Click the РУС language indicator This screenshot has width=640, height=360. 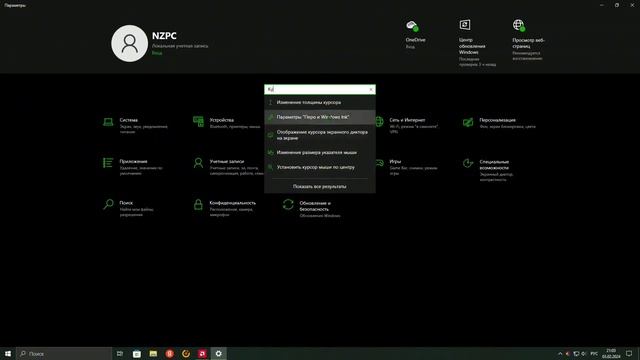(x=594, y=353)
